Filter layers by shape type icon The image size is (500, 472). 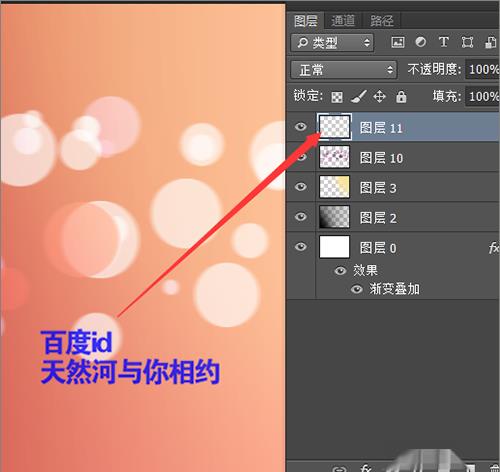pos(467,42)
